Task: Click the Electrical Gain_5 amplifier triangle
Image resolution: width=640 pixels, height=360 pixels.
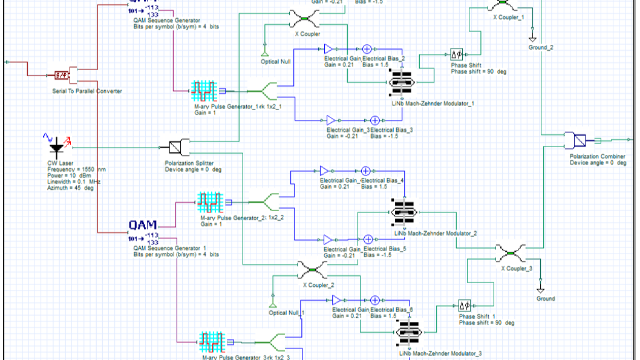Action: click(327, 240)
